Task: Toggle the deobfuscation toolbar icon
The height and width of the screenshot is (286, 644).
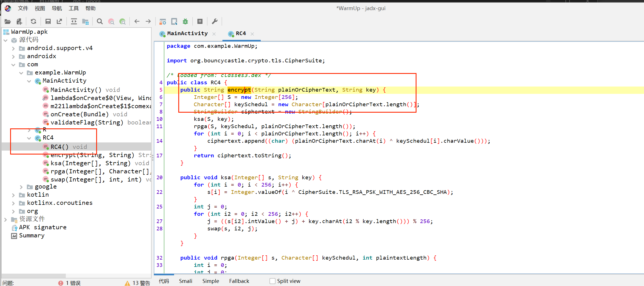Action: 163,21
